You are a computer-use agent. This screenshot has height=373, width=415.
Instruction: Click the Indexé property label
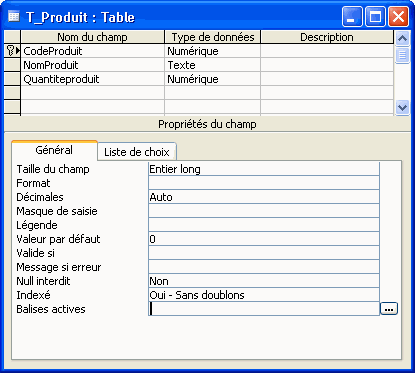(x=33, y=295)
